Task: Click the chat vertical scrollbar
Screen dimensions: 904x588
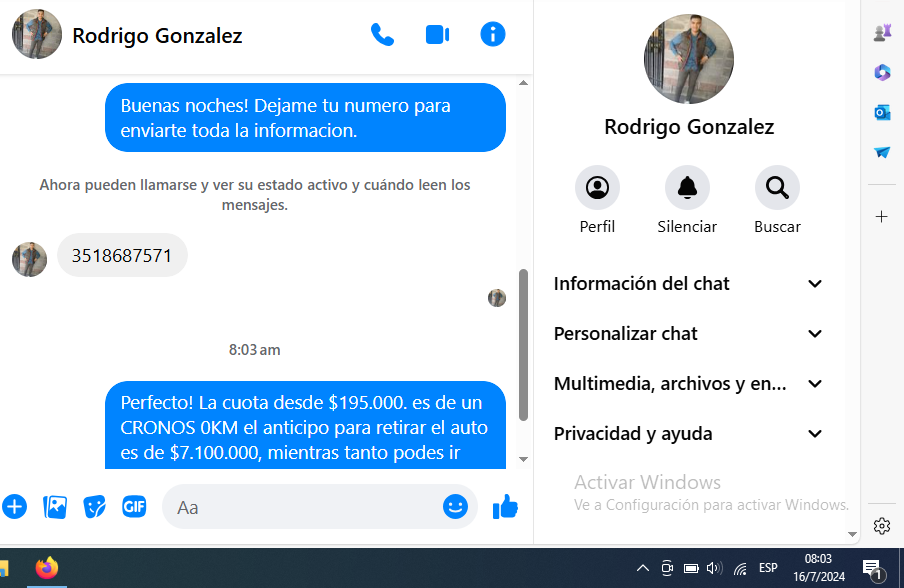Action: point(523,340)
